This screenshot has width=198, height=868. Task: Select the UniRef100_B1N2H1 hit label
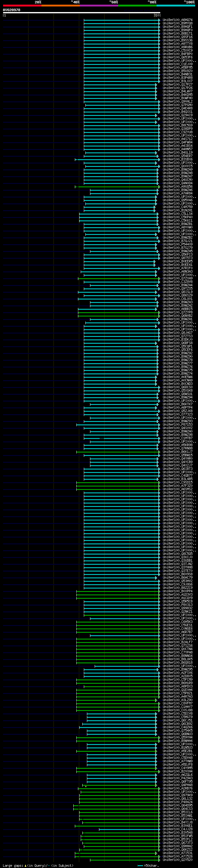tap(178, 210)
